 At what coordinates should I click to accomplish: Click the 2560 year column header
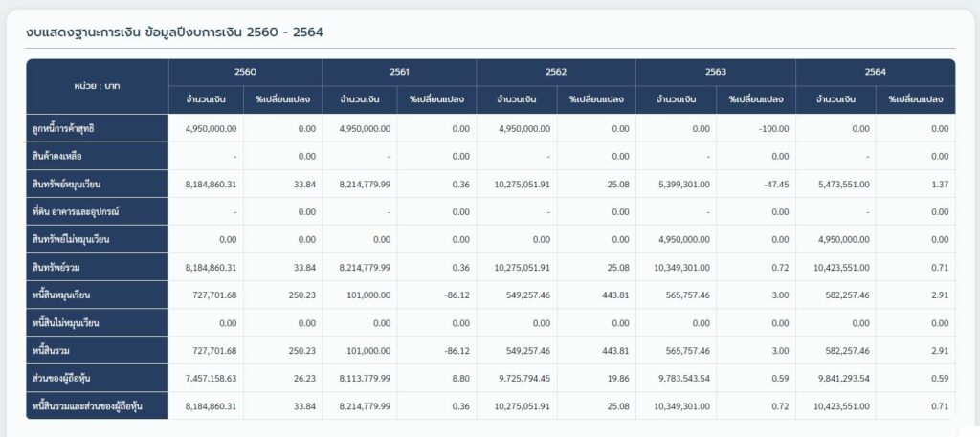coord(245,72)
